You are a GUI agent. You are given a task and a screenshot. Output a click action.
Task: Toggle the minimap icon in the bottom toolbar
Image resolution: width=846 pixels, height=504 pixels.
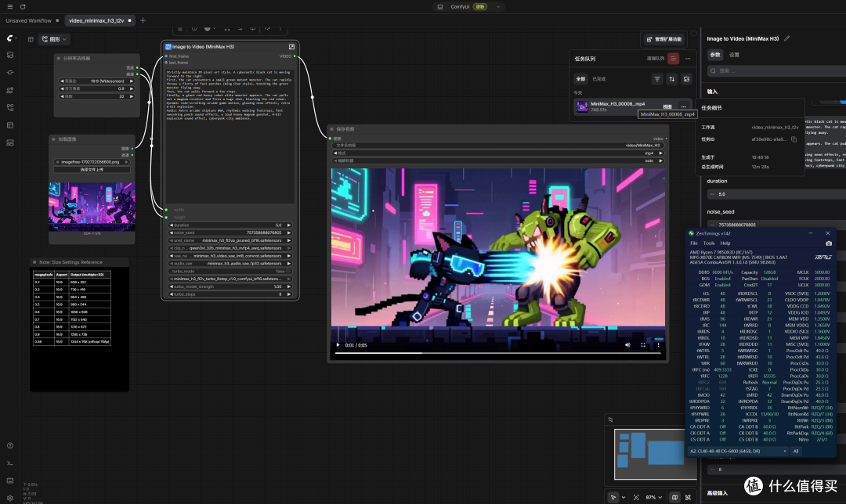(674, 497)
